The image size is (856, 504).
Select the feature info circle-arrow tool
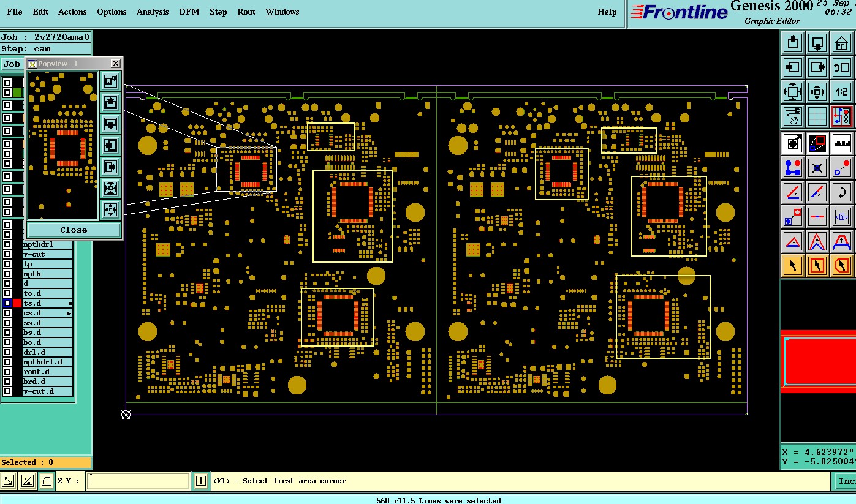coord(793,143)
